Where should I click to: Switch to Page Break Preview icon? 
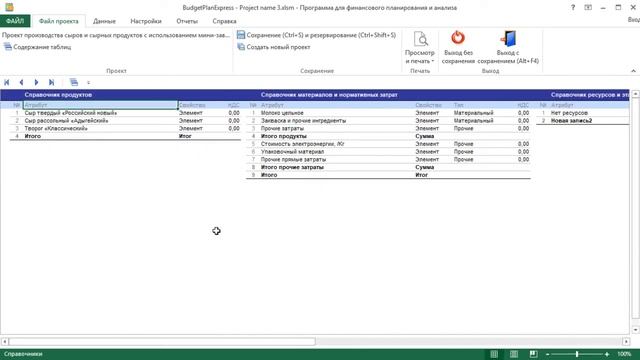click(x=533, y=354)
